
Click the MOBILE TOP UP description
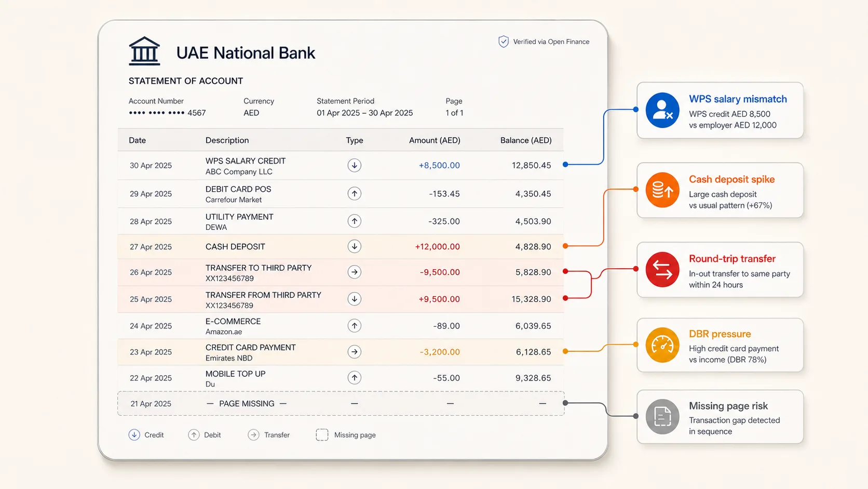tap(235, 374)
